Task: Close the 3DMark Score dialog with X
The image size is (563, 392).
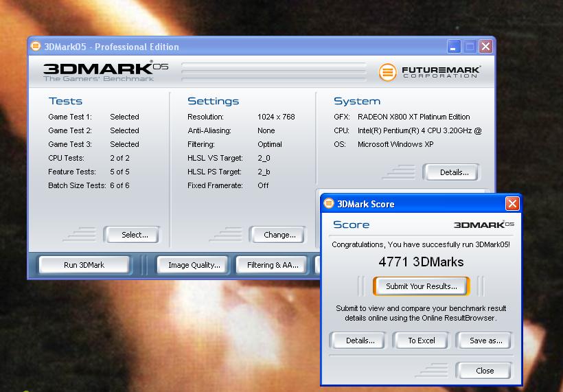Action: (512, 204)
